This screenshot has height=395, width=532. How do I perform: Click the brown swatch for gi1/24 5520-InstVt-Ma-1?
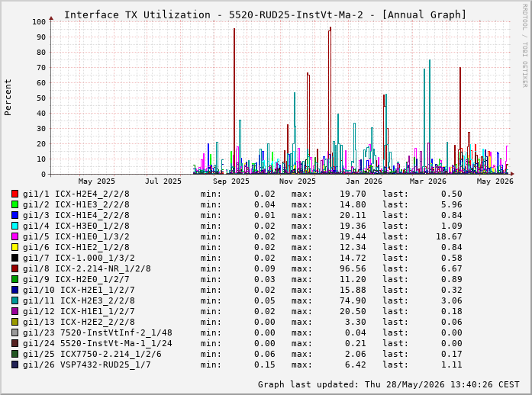point(15,343)
